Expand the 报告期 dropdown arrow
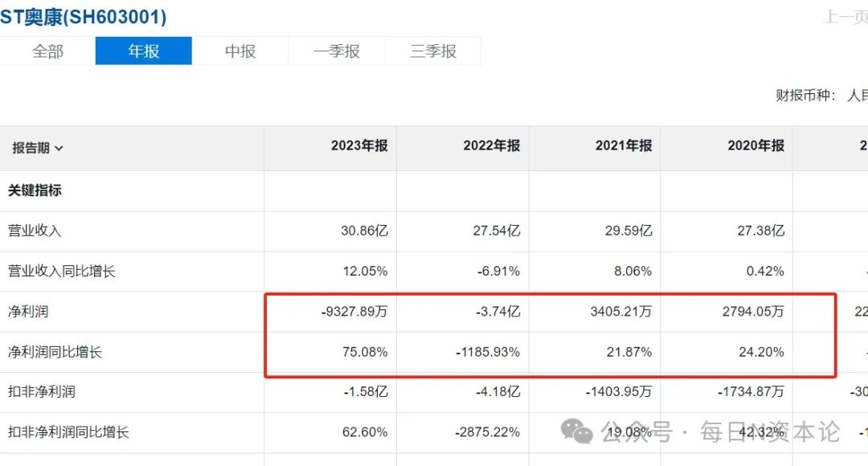The height and width of the screenshot is (466, 868). coord(59,149)
